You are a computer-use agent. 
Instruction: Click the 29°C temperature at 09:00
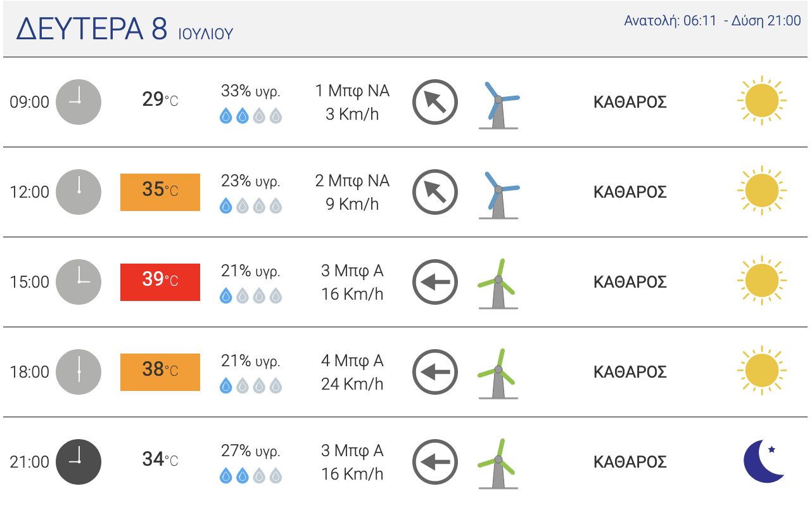coord(160,100)
